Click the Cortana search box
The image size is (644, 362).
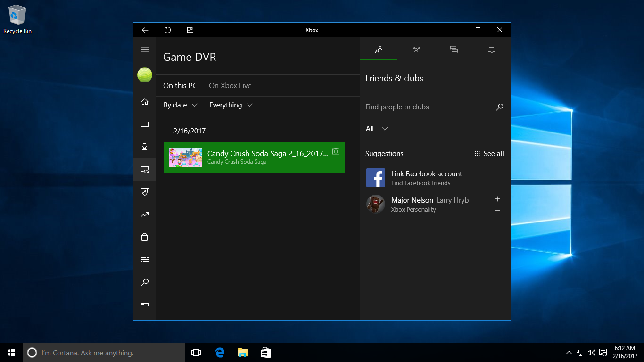click(104, 353)
